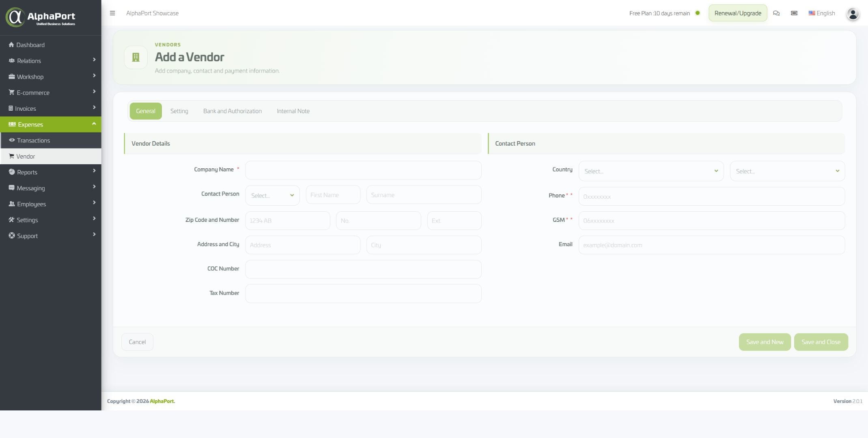
Task: Open the Bank and Authorization tab
Action: coord(233,111)
